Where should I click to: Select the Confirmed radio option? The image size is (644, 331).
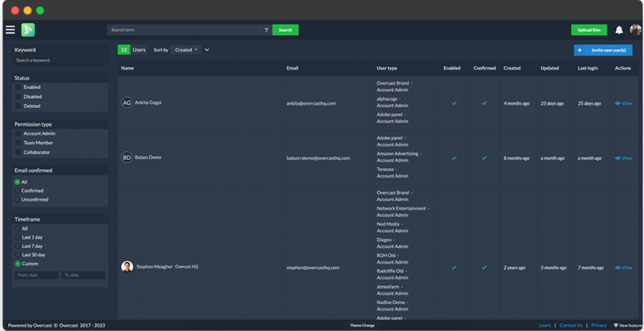pyautogui.click(x=17, y=191)
